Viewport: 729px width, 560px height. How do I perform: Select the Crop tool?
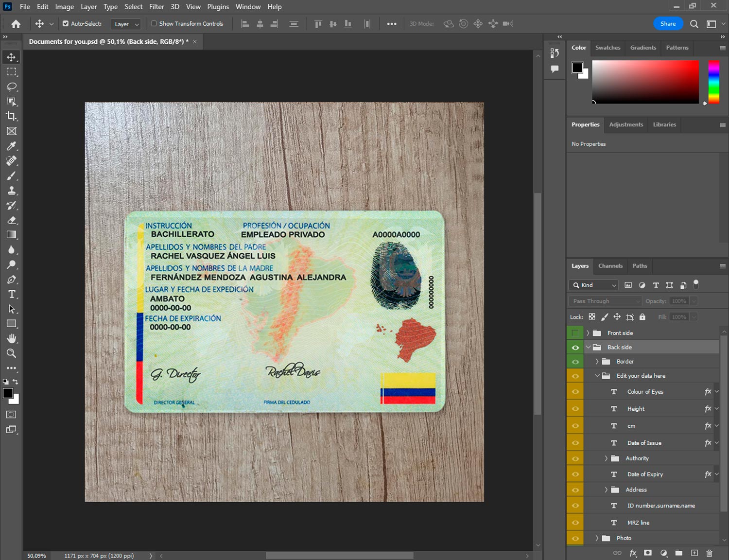[12, 116]
